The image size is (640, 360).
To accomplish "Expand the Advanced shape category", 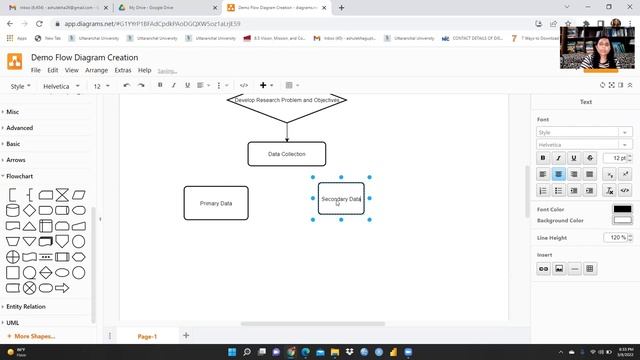I will [20, 128].
